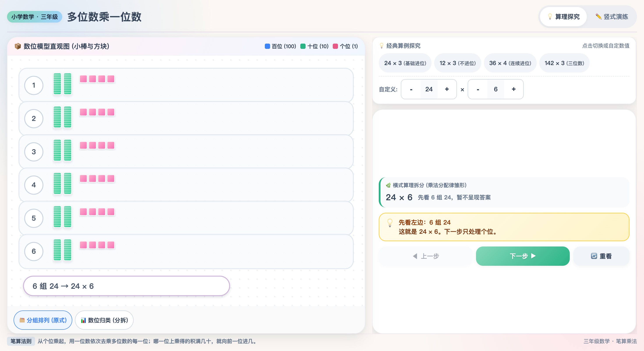Click the pink 个位 (1) legend swatch
Viewport: 644px width, 351px height.
pyautogui.click(x=335, y=46)
